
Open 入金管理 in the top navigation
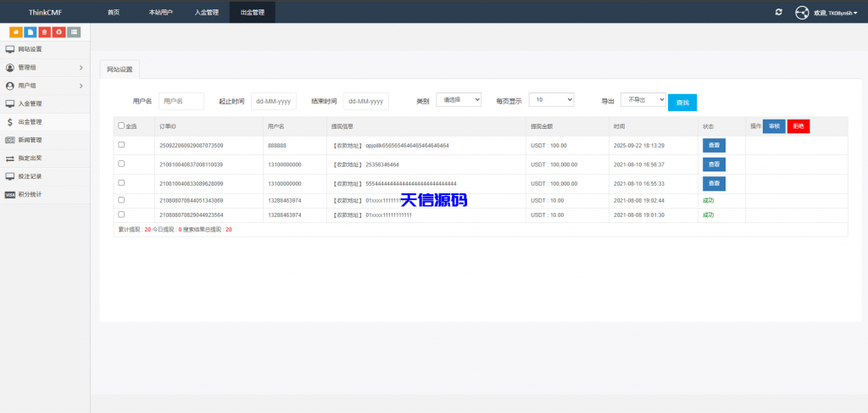(206, 13)
